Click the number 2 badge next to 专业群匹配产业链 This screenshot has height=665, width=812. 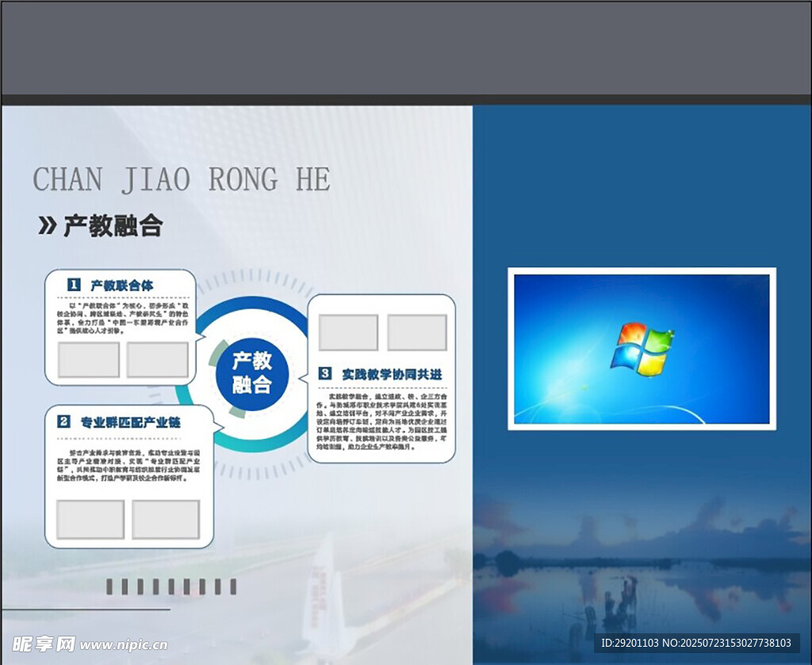(x=64, y=421)
